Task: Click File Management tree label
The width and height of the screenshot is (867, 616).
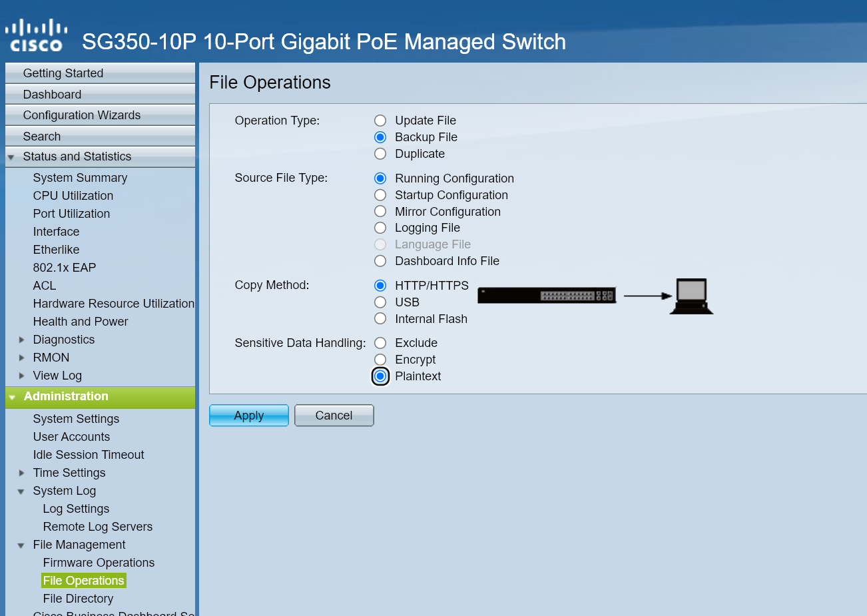Action: 79,545
